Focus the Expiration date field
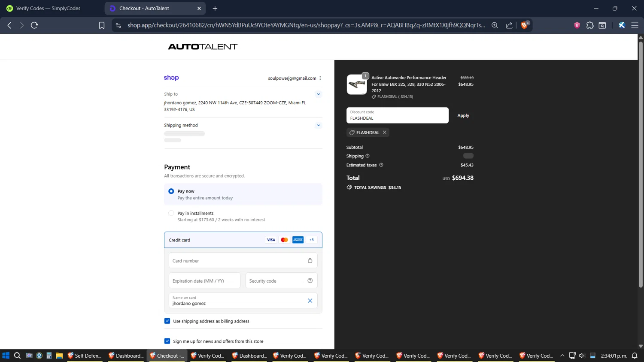 click(204, 281)
